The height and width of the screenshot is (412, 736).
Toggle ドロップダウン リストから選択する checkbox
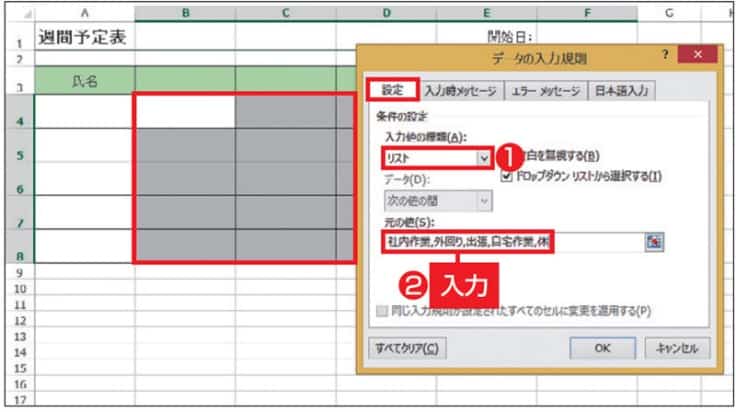pos(507,176)
